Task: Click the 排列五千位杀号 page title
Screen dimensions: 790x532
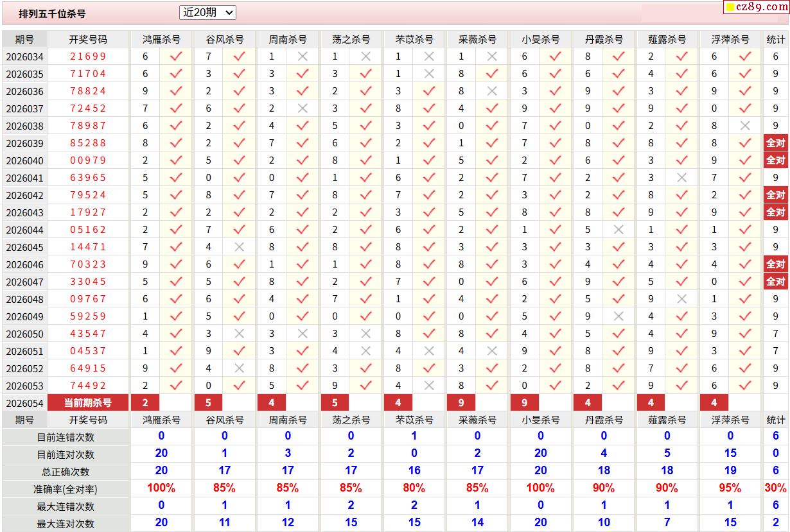Action: (x=52, y=13)
